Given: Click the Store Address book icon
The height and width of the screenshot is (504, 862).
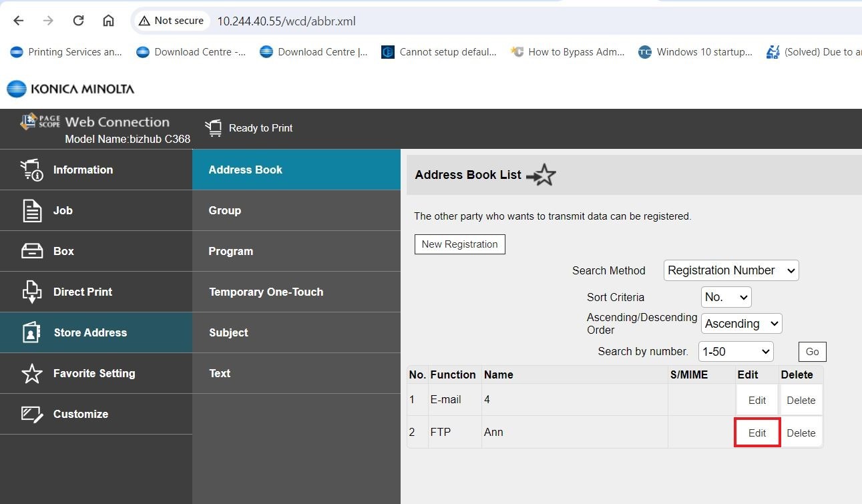Looking at the screenshot, I should click(32, 332).
